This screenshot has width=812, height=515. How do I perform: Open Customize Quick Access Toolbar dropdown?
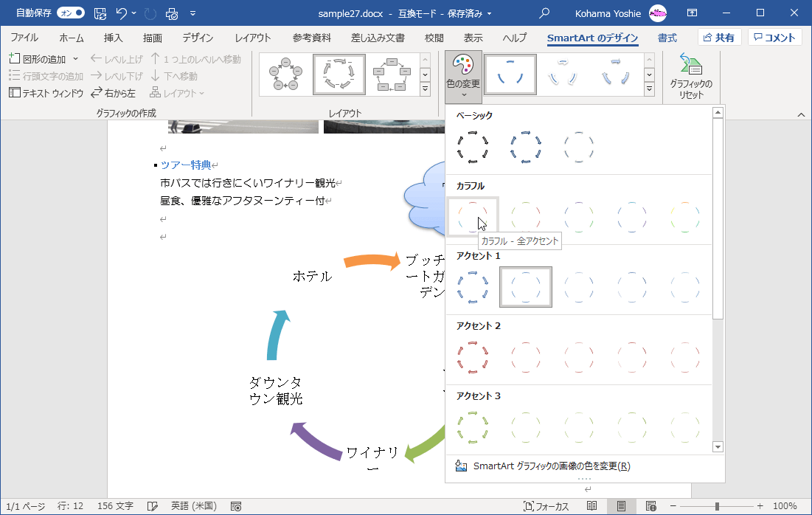coord(192,13)
